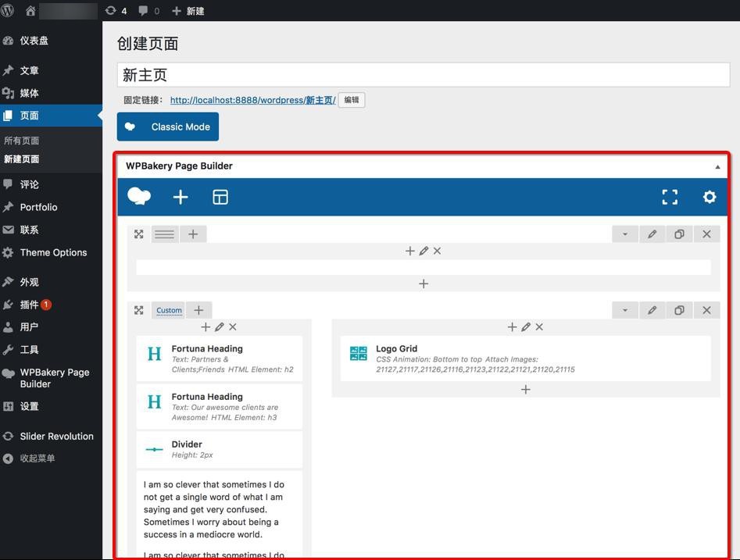Click the WordPress logo in admin bar

(7, 10)
